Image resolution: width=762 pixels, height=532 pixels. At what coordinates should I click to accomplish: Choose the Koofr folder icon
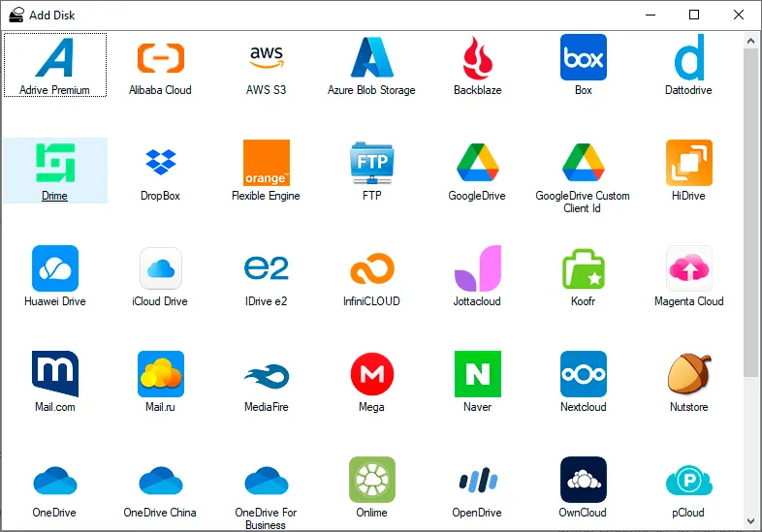pos(584,268)
